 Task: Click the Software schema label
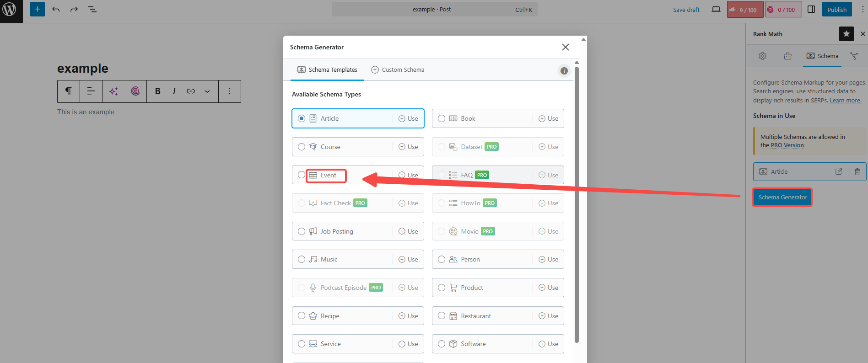pos(474,344)
